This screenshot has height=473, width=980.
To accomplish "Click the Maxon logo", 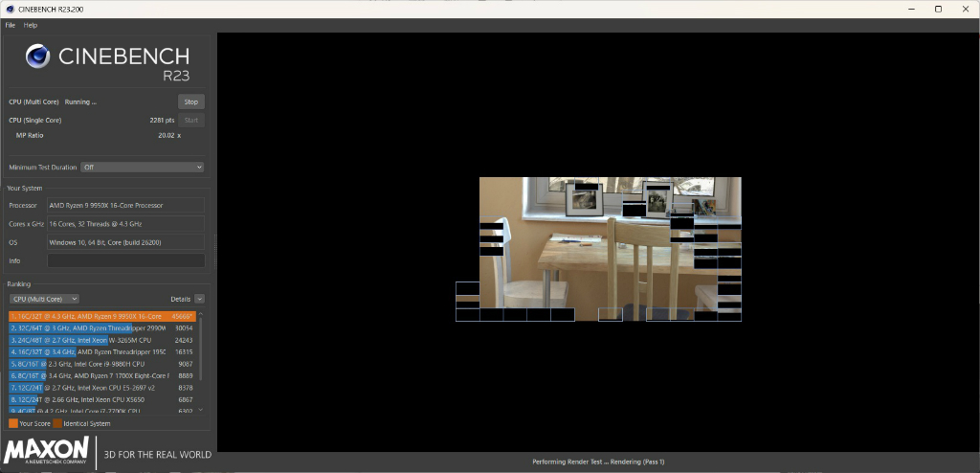I will 46,452.
